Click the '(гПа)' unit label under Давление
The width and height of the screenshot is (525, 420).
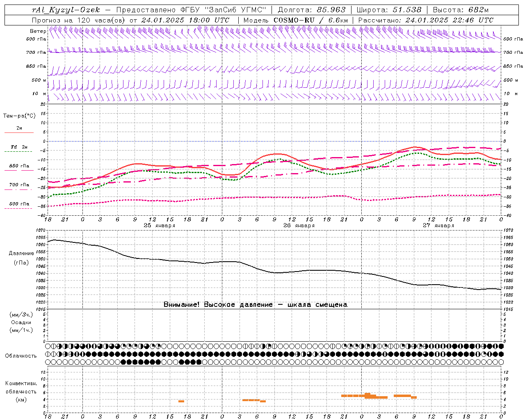click(x=21, y=262)
